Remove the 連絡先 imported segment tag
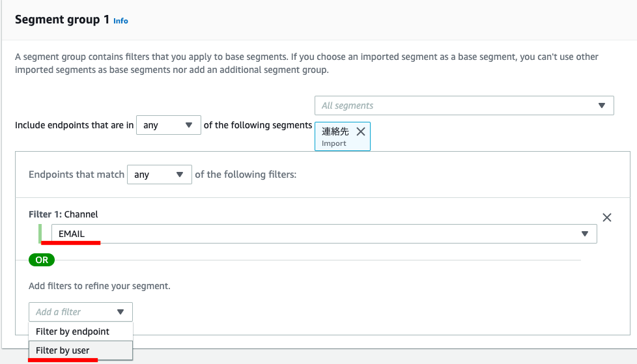The height and width of the screenshot is (364, 637). pyautogui.click(x=361, y=132)
